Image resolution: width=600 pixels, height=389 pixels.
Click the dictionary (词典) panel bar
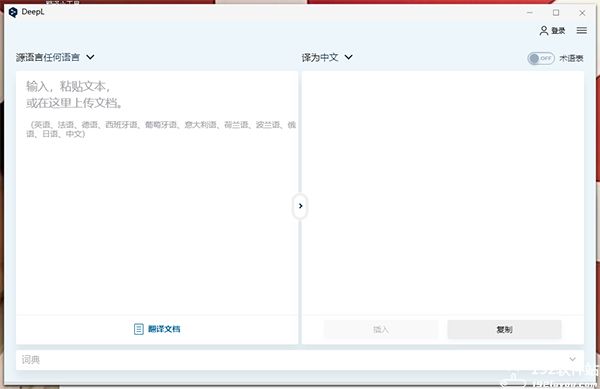tap(300, 360)
